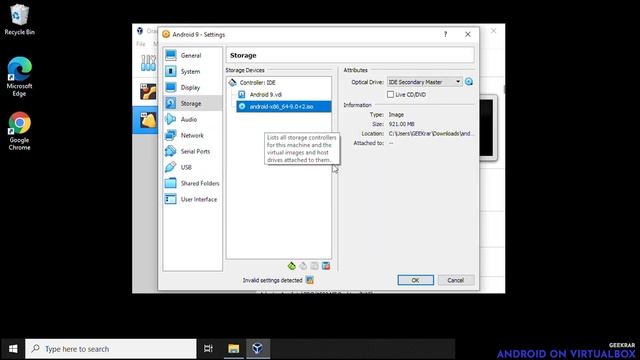Click the invalid settings warning icon

coord(310,280)
